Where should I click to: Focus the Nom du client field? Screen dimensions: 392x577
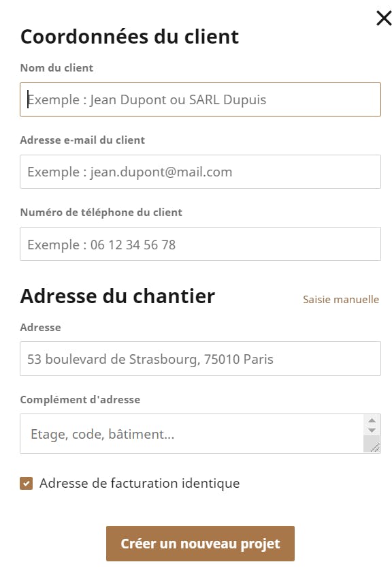tap(200, 99)
